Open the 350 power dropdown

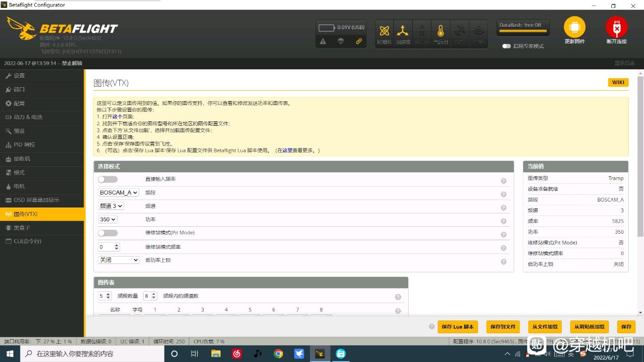[x=107, y=219]
